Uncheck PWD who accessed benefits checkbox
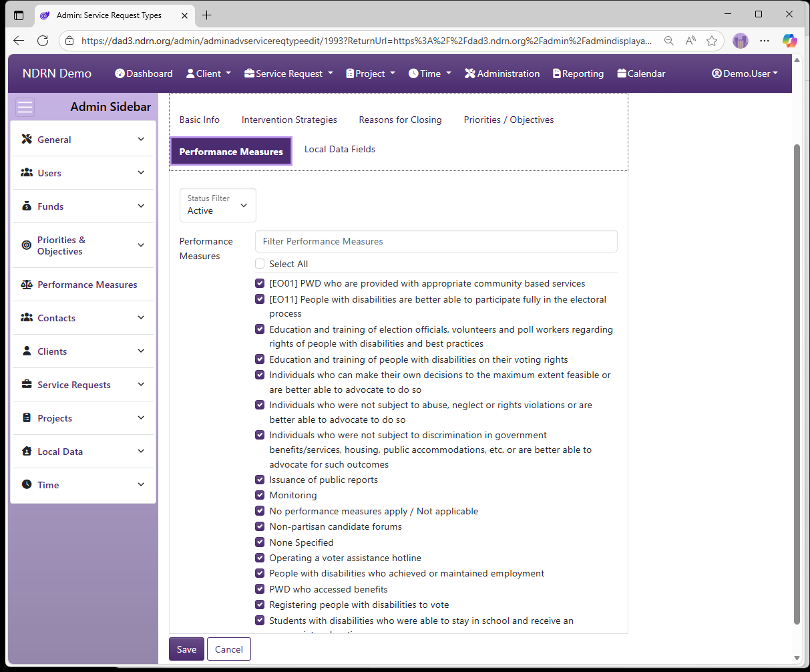 (x=260, y=589)
